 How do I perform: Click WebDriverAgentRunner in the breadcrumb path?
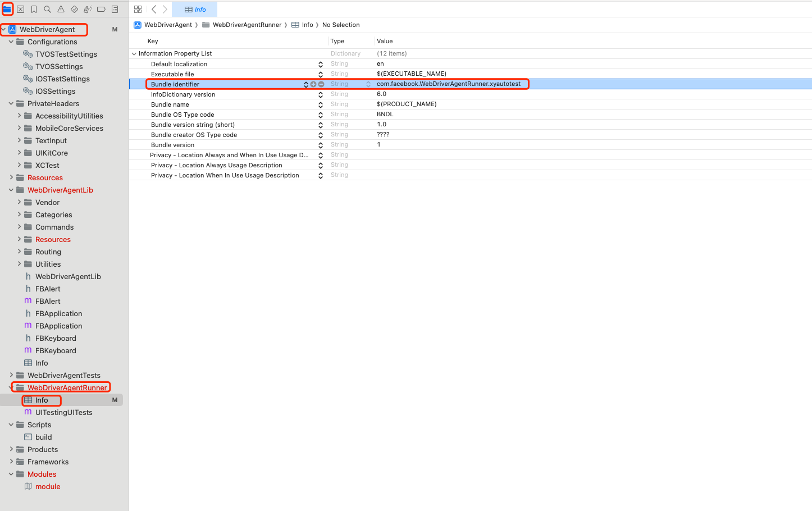(247, 25)
